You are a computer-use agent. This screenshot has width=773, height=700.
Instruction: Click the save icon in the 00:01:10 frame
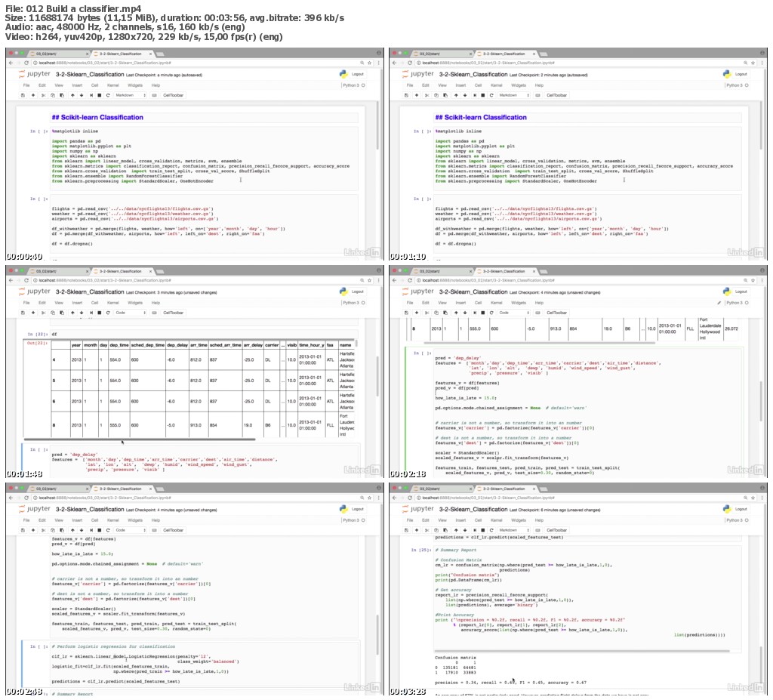[x=406, y=95]
